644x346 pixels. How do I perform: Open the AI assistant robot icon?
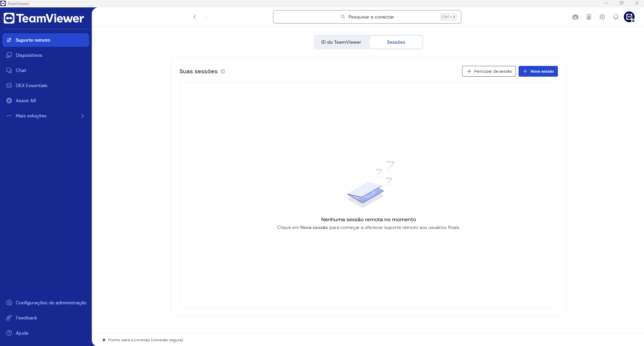pos(575,17)
